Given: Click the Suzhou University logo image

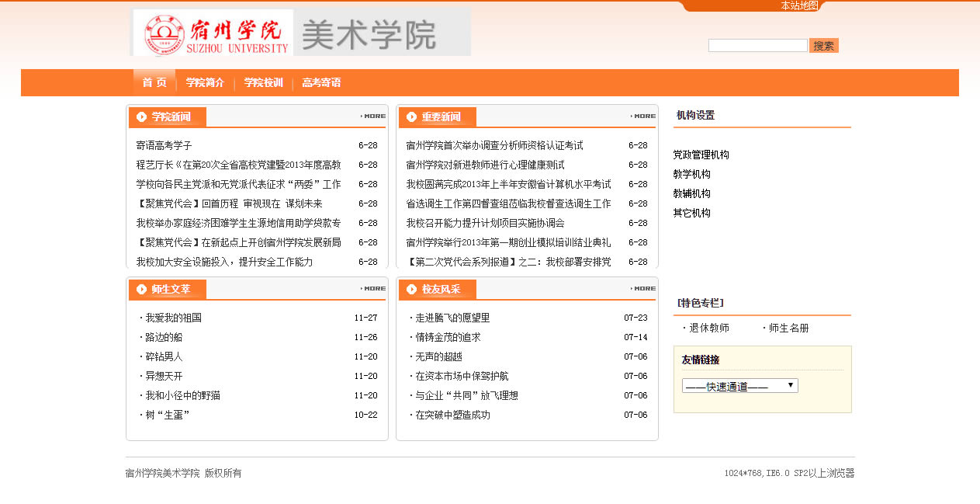Looking at the screenshot, I should point(213,33).
